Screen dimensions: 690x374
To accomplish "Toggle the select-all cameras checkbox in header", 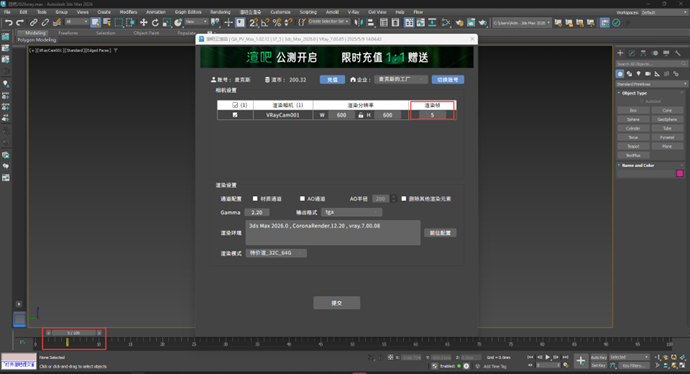I will (x=235, y=105).
